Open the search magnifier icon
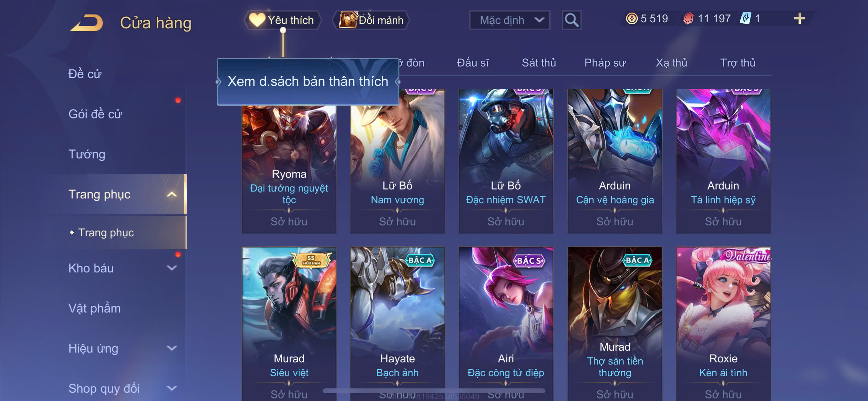The width and height of the screenshot is (868, 401). (x=572, y=20)
